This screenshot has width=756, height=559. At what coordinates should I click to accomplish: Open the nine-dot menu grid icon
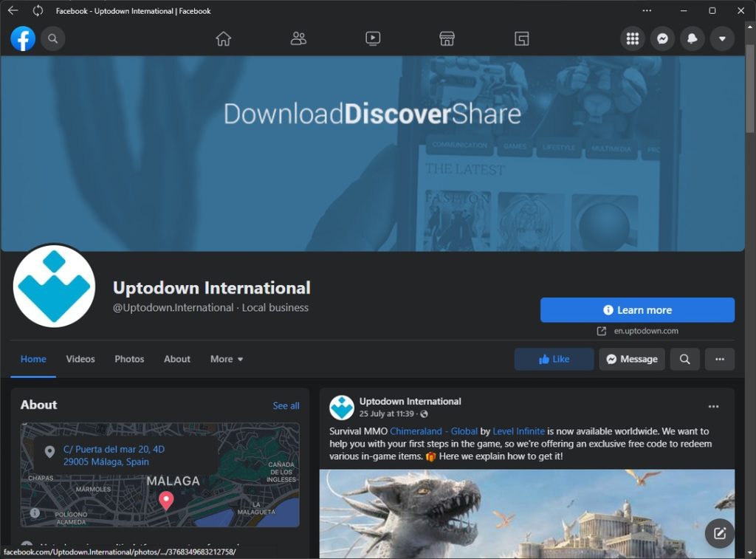coord(633,38)
